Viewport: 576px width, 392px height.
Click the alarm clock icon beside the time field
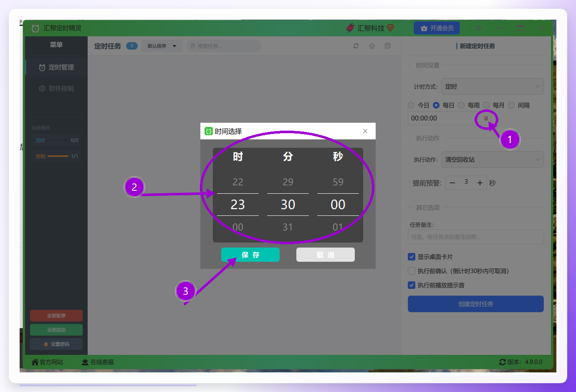click(486, 119)
